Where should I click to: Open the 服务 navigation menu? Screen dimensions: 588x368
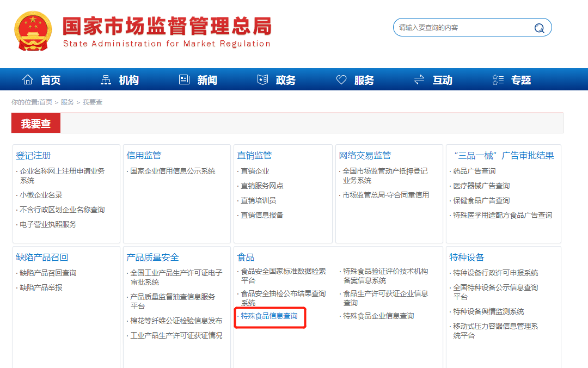[x=364, y=80]
